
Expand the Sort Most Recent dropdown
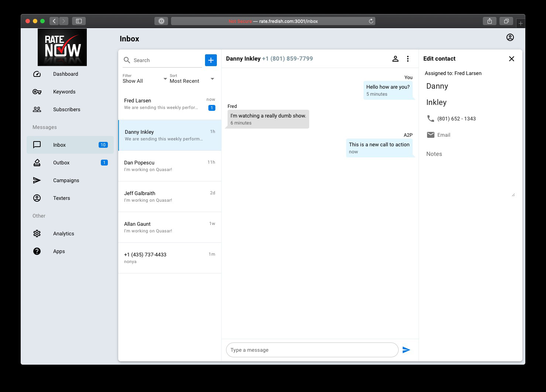192,79
